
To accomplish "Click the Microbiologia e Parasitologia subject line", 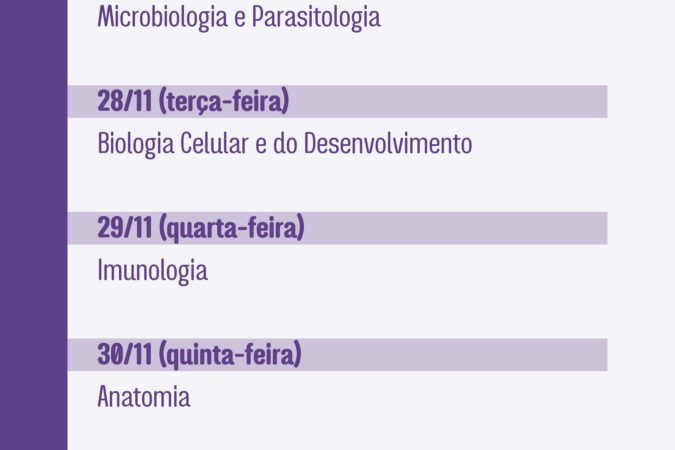I will coord(239,18).
